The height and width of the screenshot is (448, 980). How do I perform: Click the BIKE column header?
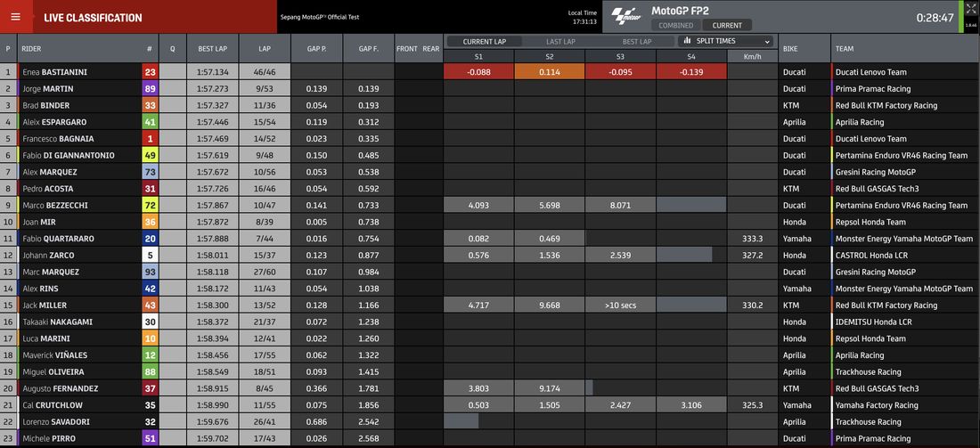790,49
